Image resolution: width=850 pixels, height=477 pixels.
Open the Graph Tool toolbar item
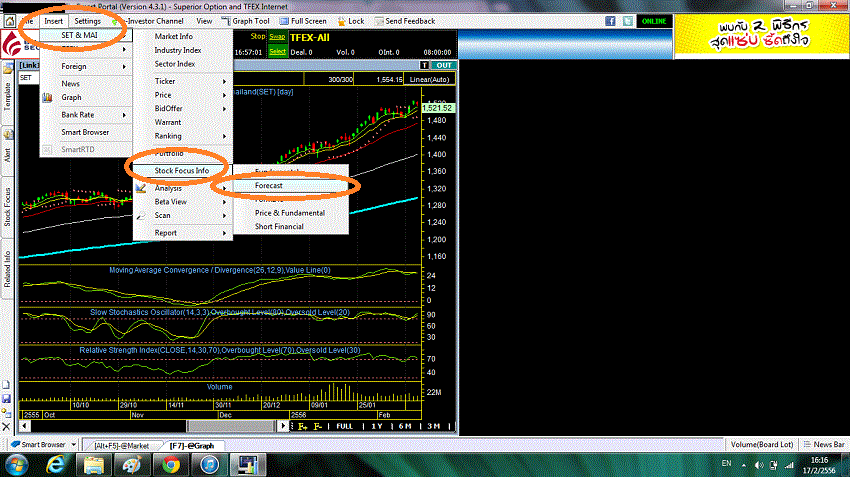pyautogui.click(x=246, y=21)
